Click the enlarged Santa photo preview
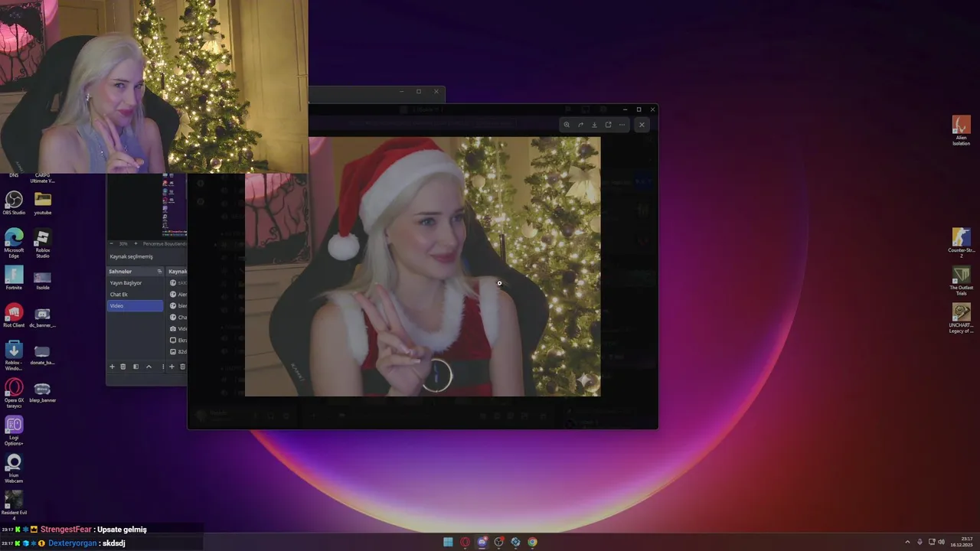 click(x=423, y=266)
